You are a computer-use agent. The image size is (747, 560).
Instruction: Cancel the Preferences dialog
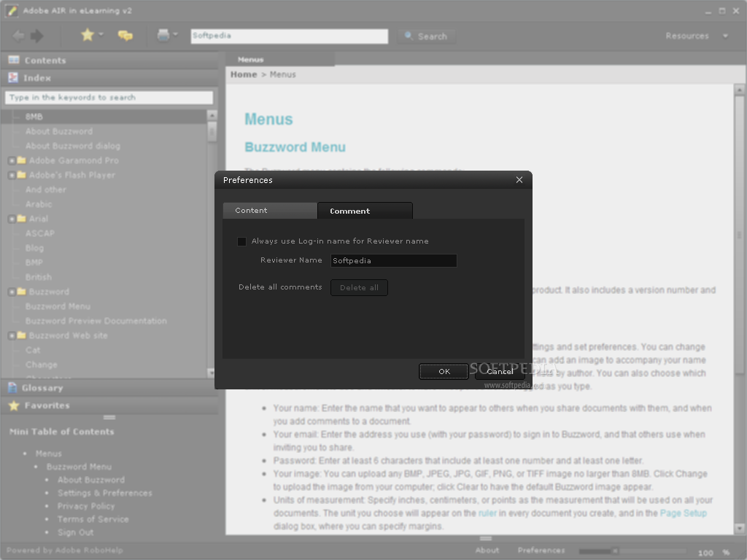(x=500, y=371)
